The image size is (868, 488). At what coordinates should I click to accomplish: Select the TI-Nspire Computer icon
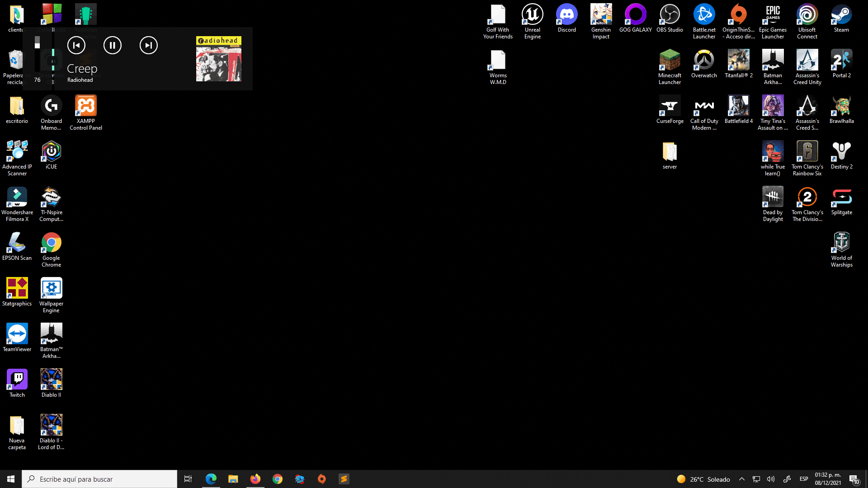[52, 204]
